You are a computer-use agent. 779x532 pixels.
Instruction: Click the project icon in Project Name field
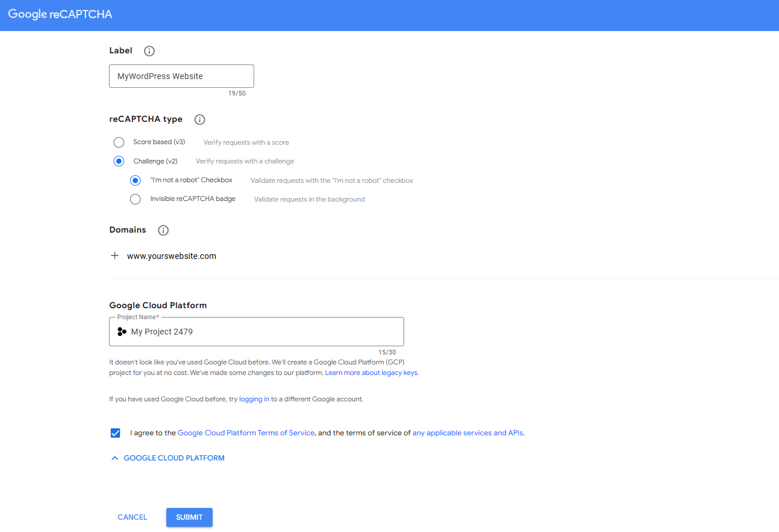pos(122,332)
